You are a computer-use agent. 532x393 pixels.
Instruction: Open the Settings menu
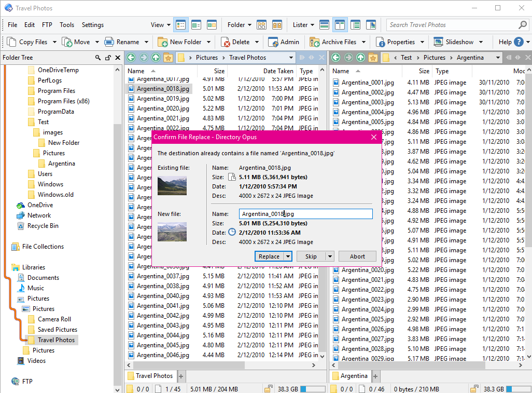point(92,24)
